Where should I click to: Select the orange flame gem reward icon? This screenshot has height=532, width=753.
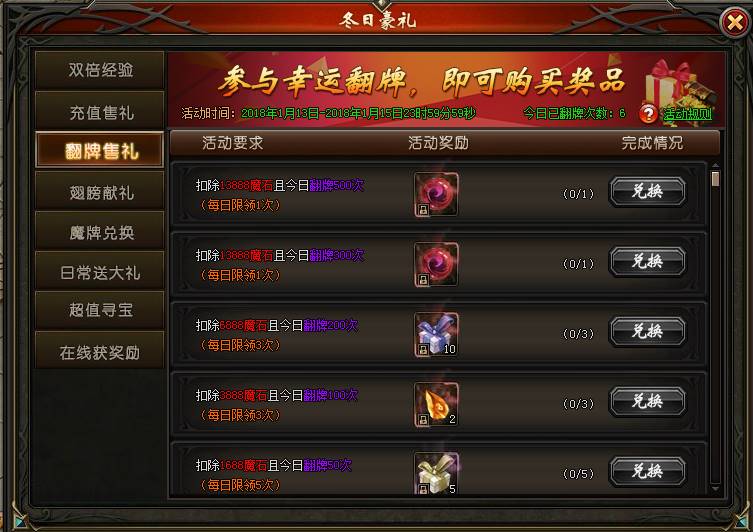436,405
